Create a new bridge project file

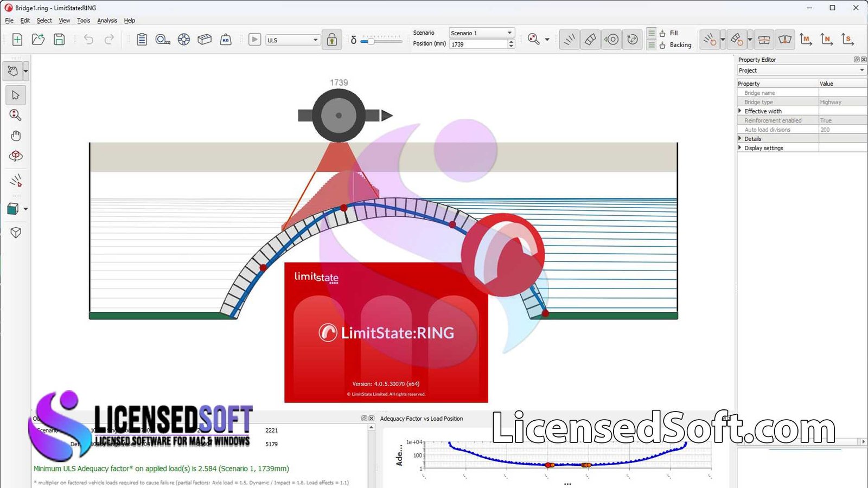[17, 40]
